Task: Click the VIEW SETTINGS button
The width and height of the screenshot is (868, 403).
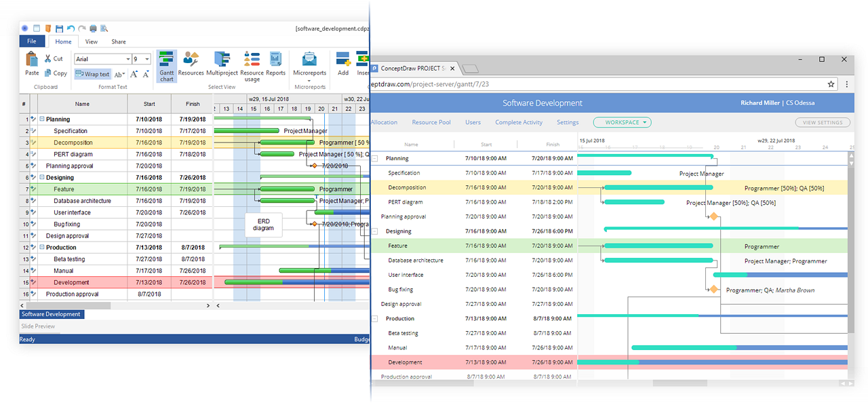Action: click(x=823, y=122)
